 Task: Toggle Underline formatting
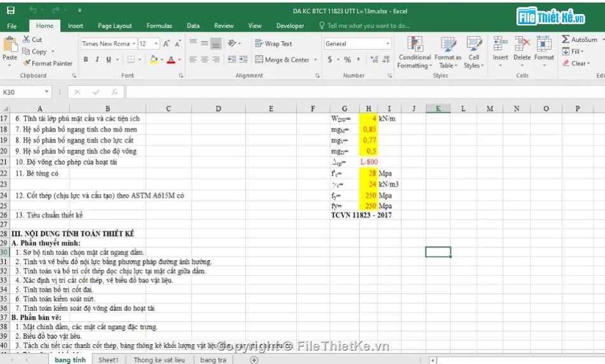pos(109,59)
